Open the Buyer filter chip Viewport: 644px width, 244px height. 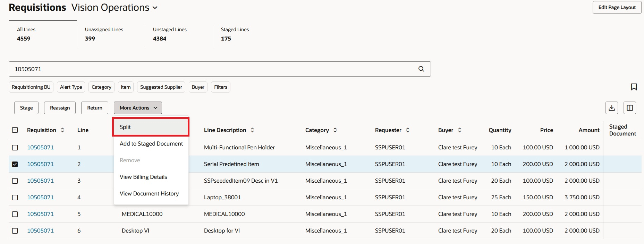tap(198, 87)
